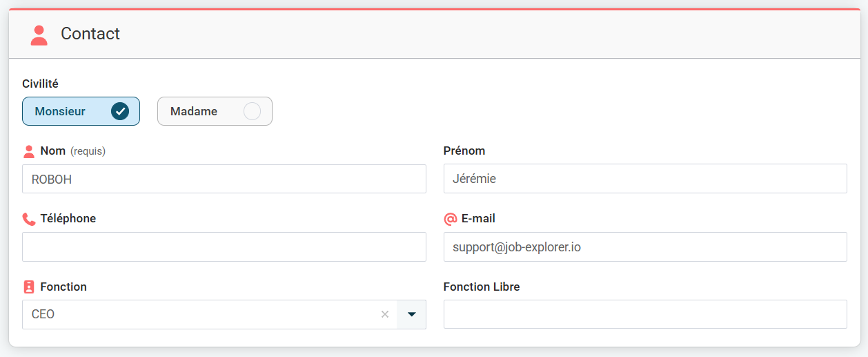Click the Contact person icon in header
Image resolution: width=868 pixels, height=357 pixels.
39,35
